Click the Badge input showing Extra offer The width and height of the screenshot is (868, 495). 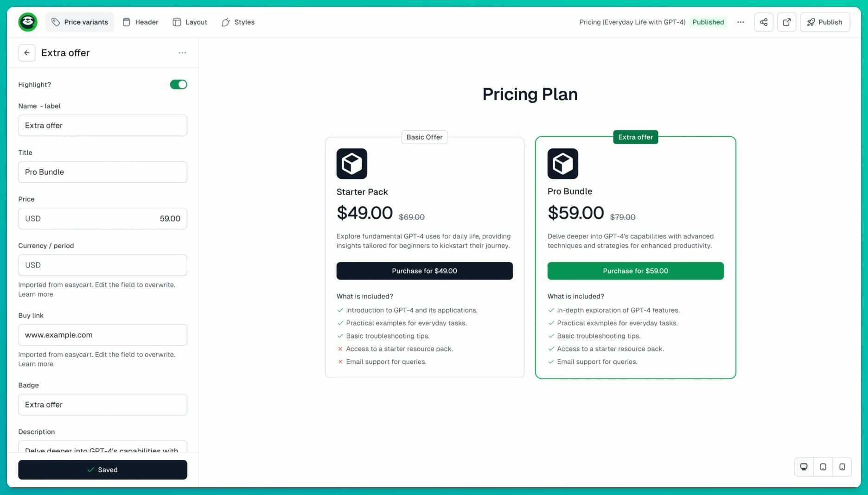(102, 405)
